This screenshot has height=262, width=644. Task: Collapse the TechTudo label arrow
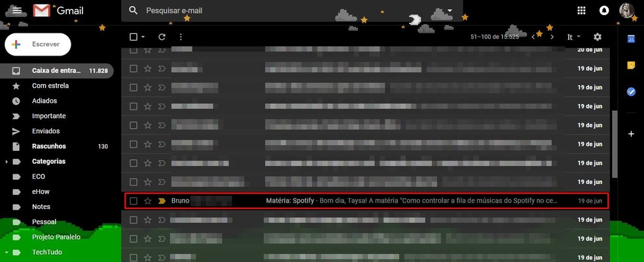[x=6, y=253]
